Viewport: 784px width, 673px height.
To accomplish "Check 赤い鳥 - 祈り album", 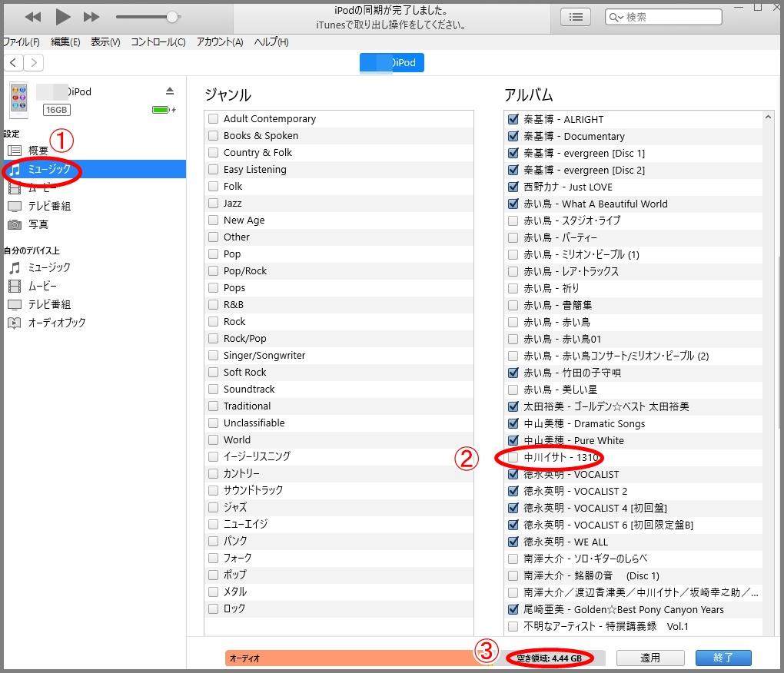I will (x=513, y=288).
